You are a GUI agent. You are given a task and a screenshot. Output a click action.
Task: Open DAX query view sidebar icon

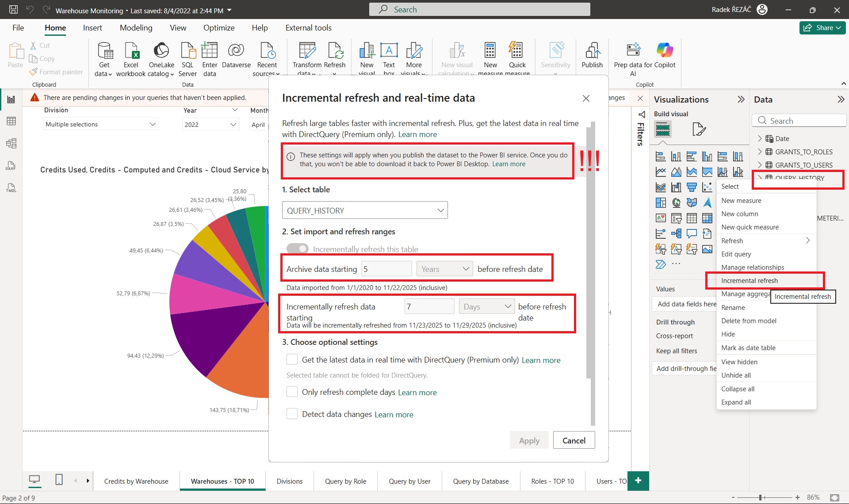tap(11, 166)
